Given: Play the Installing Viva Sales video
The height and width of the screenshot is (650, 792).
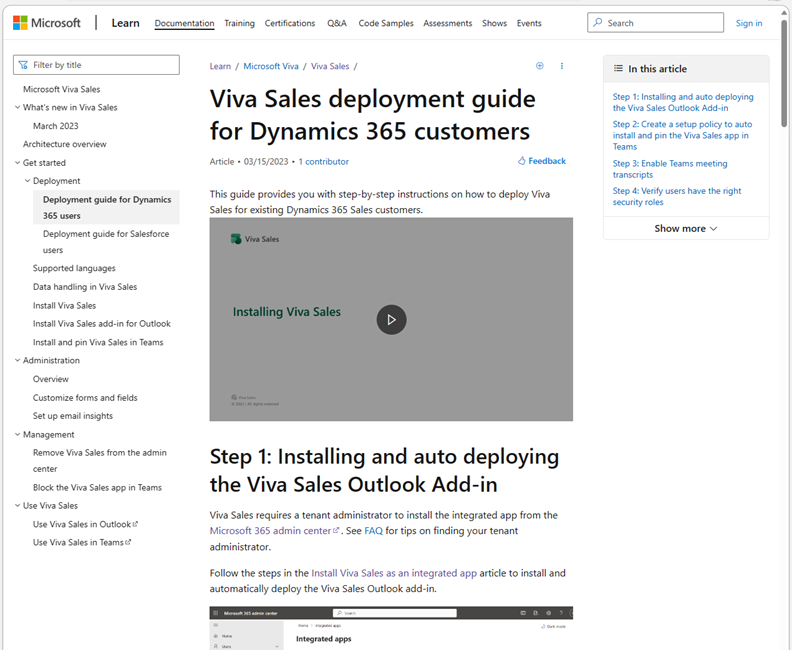Looking at the screenshot, I should [391, 320].
